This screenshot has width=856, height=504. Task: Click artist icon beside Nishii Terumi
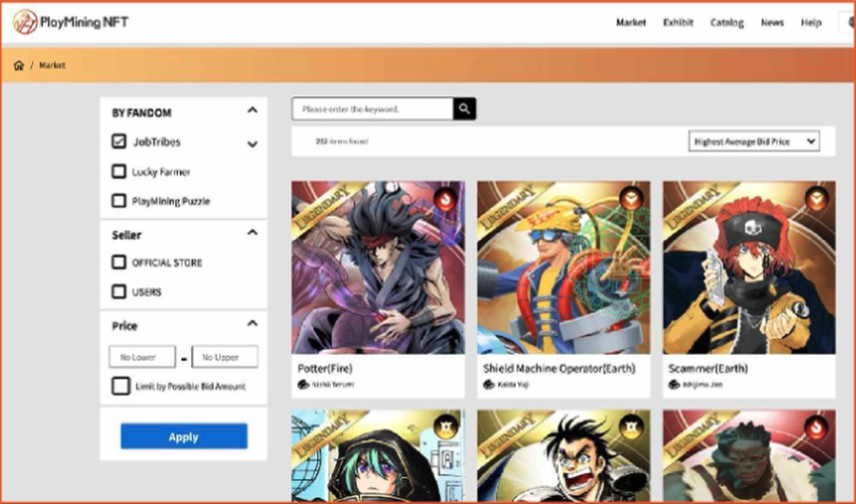point(304,384)
